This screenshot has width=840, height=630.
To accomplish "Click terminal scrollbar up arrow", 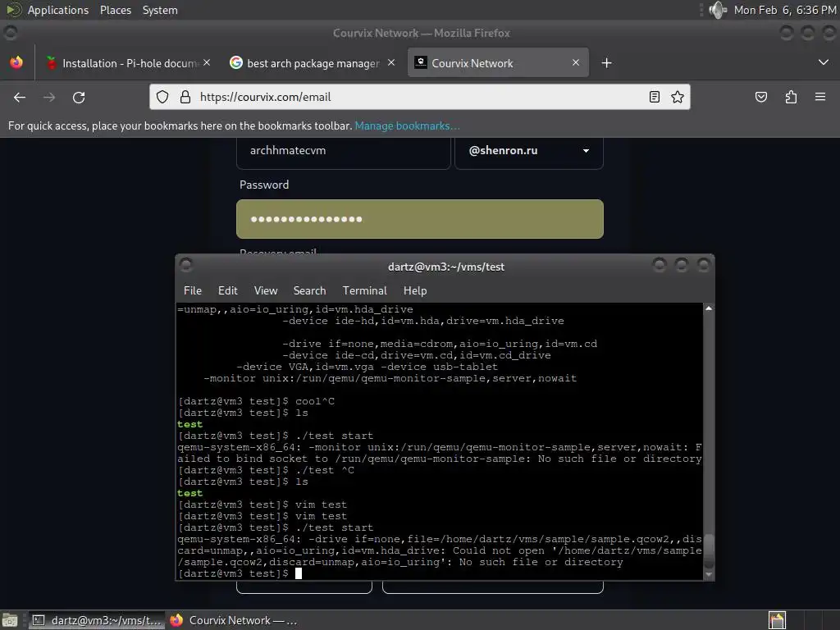I will click(x=709, y=308).
